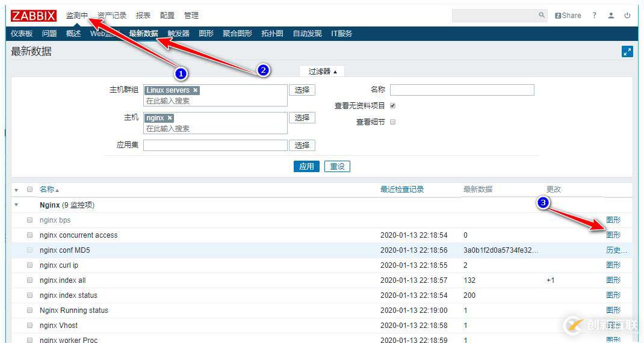The width and height of the screenshot is (644, 343).
Task: Click the ZABBIX logo
Action: 34,16
